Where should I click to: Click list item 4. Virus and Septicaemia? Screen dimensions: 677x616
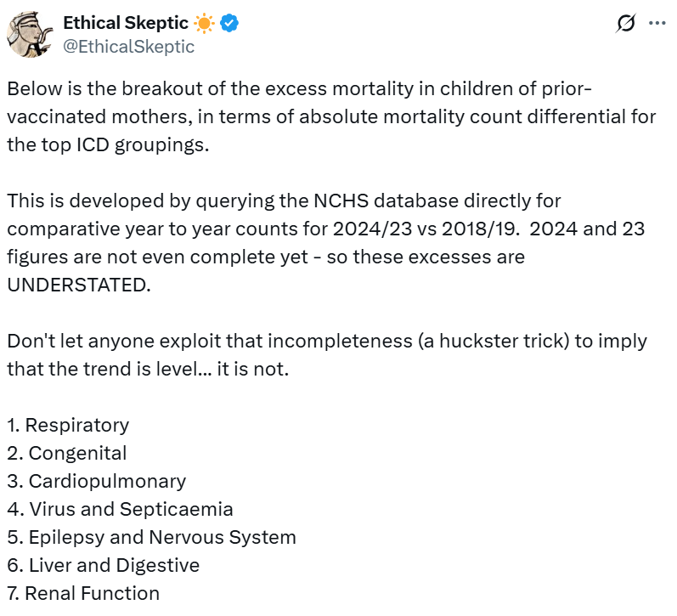(x=120, y=509)
